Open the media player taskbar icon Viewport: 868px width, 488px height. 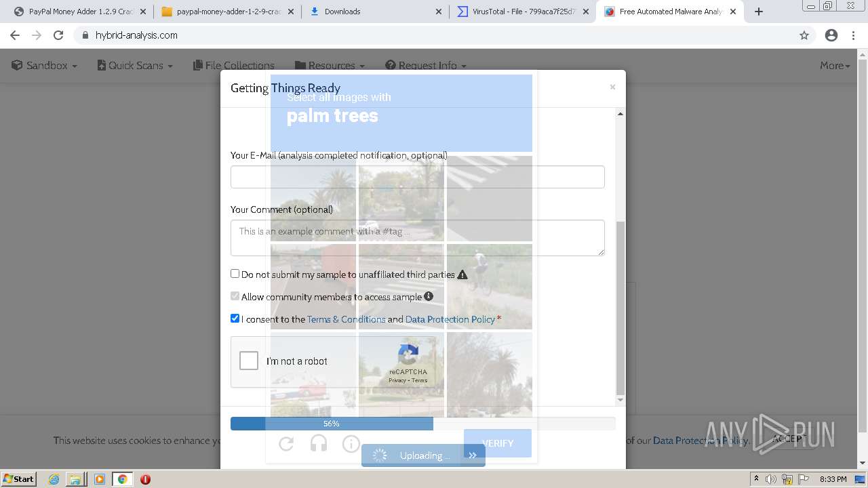click(99, 479)
